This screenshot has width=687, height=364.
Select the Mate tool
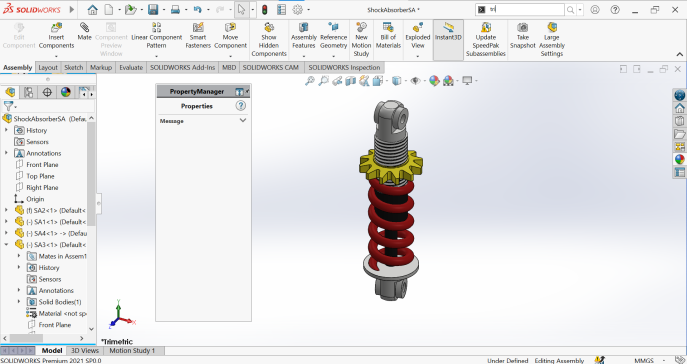(x=84, y=32)
